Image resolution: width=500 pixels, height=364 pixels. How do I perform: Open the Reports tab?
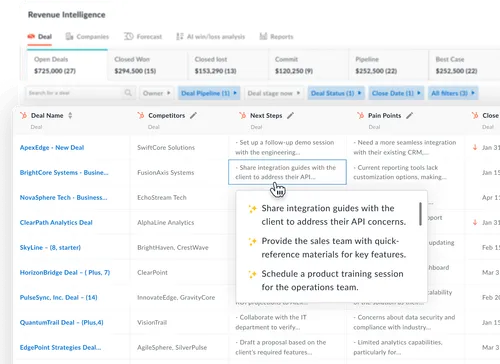[x=276, y=37]
